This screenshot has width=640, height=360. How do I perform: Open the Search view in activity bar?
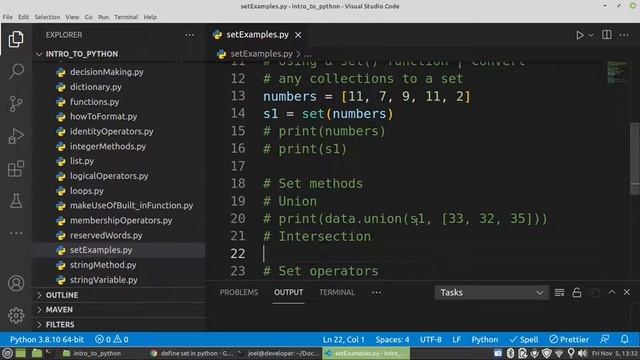16,71
